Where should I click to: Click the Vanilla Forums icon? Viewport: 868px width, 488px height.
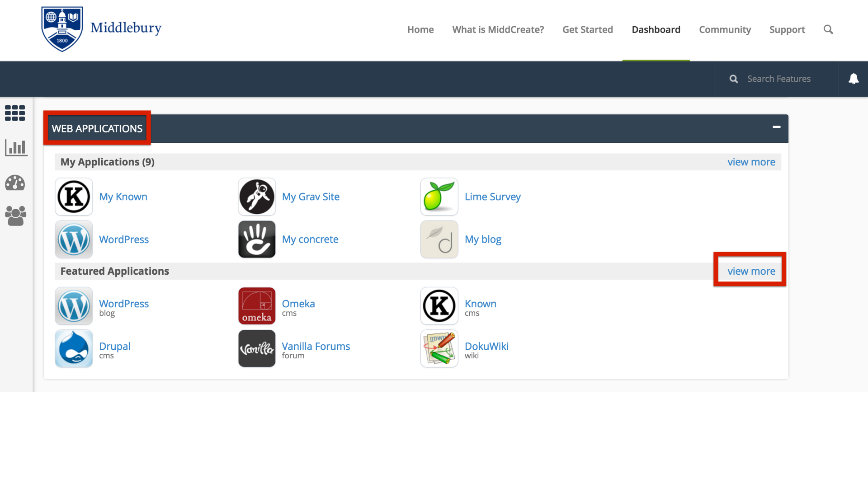pyautogui.click(x=257, y=348)
